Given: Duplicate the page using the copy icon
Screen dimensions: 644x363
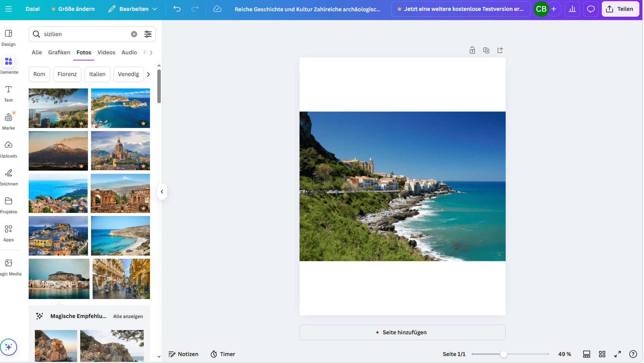Looking at the screenshot, I should pos(486,50).
